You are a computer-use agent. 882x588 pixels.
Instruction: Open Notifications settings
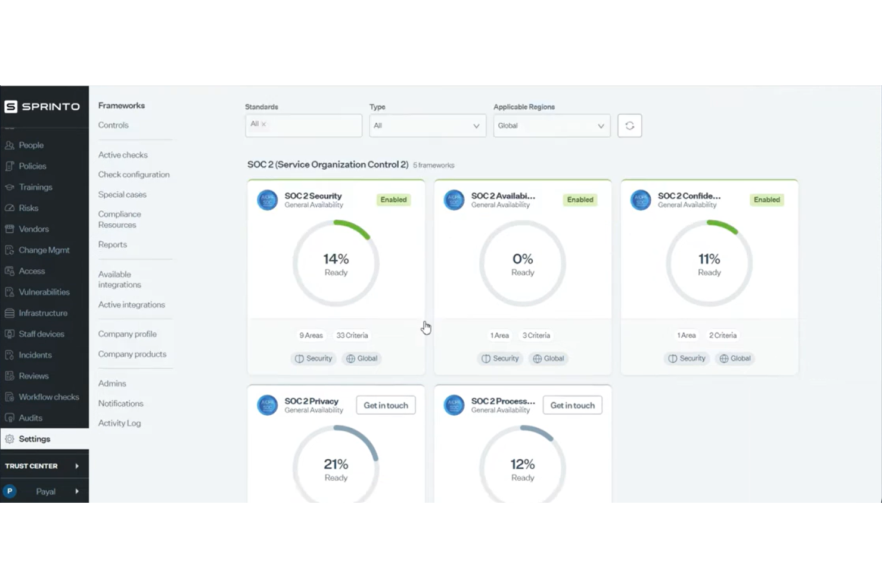[121, 403]
